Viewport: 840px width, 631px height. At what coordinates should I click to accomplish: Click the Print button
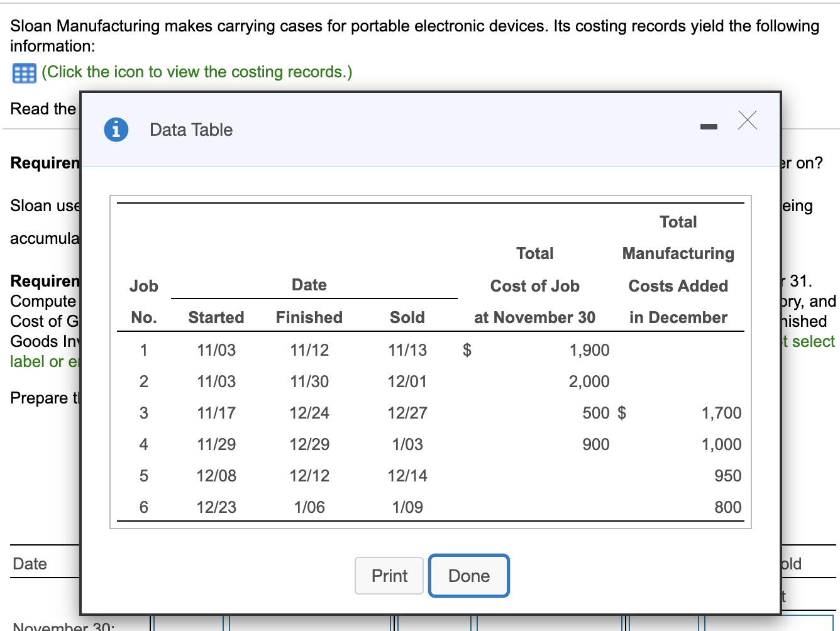pos(390,576)
